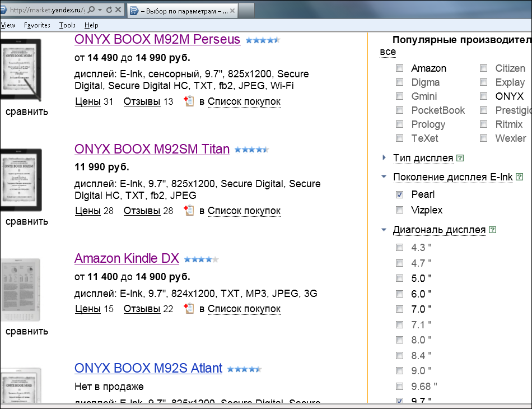Check the Wexler manufacturer checkbox
The image size is (532, 409).
[483, 138]
